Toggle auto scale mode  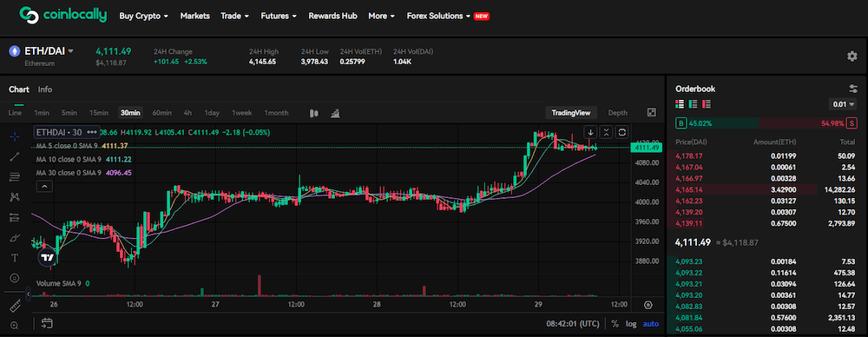(650, 324)
